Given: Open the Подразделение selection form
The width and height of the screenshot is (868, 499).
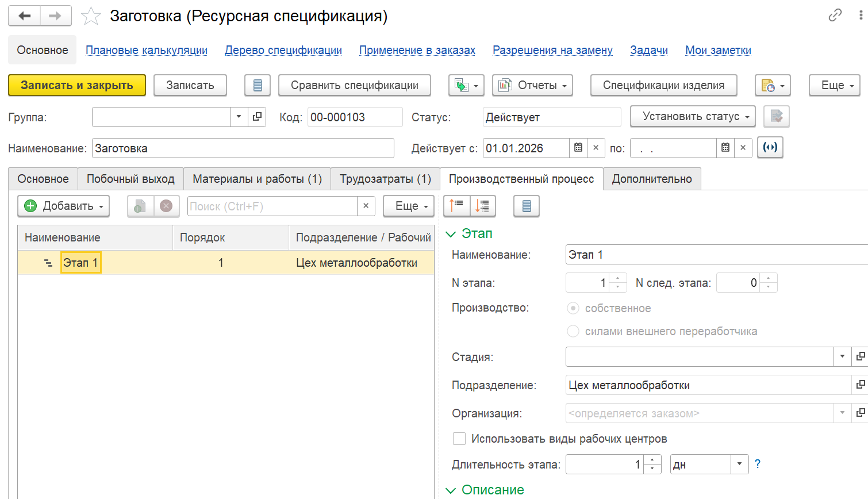Looking at the screenshot, I should pos(860,385).
